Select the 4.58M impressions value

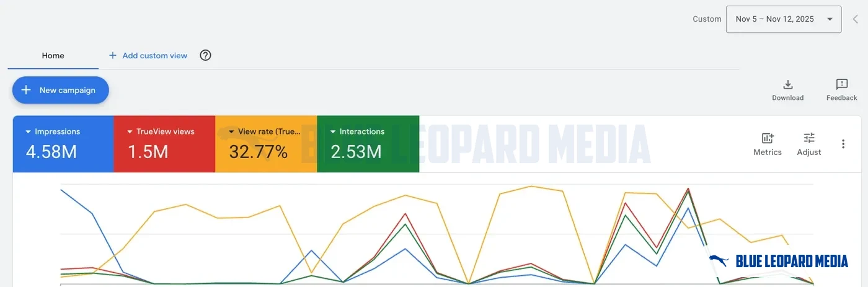(x=51, y=151)
